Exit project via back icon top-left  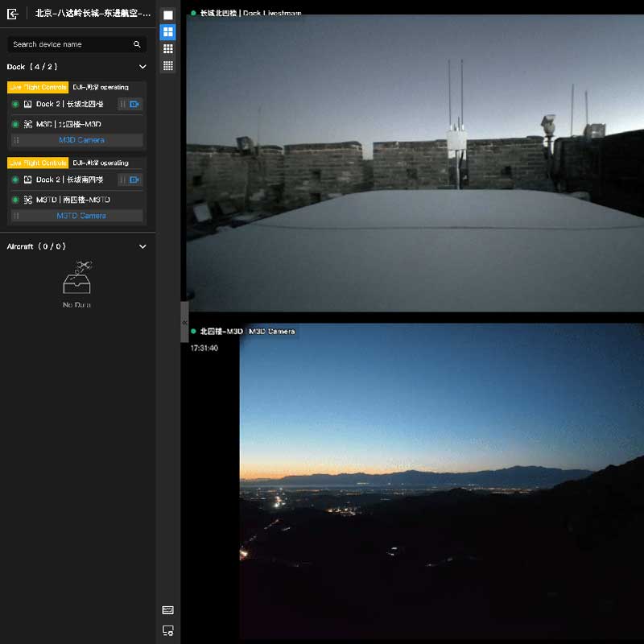tap(13, 14)
